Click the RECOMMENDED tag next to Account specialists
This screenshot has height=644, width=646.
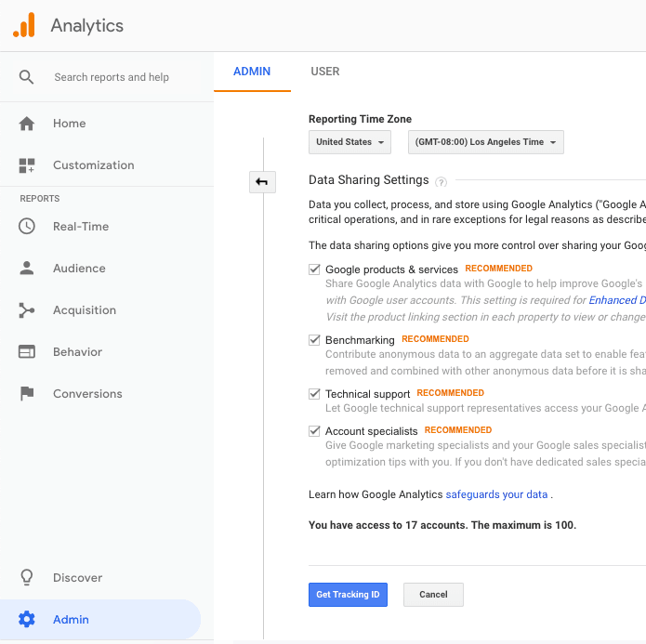458,430
